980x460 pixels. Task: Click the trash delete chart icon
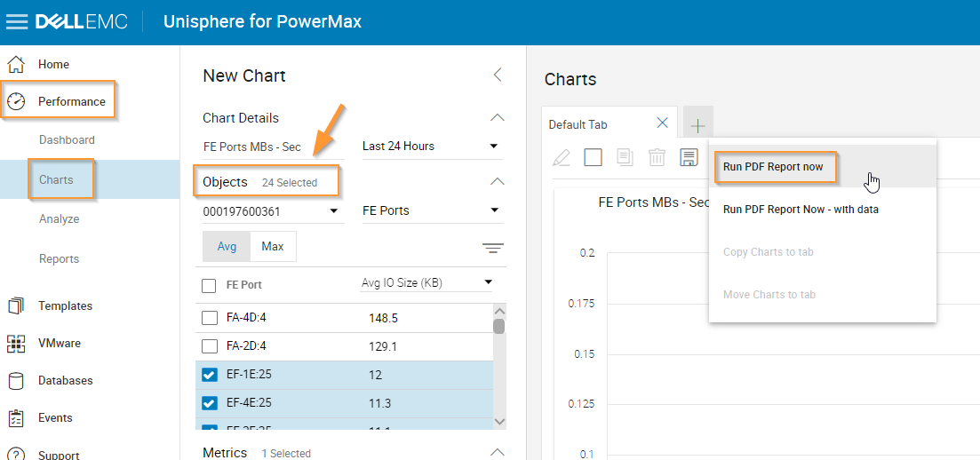click(657, 158)
